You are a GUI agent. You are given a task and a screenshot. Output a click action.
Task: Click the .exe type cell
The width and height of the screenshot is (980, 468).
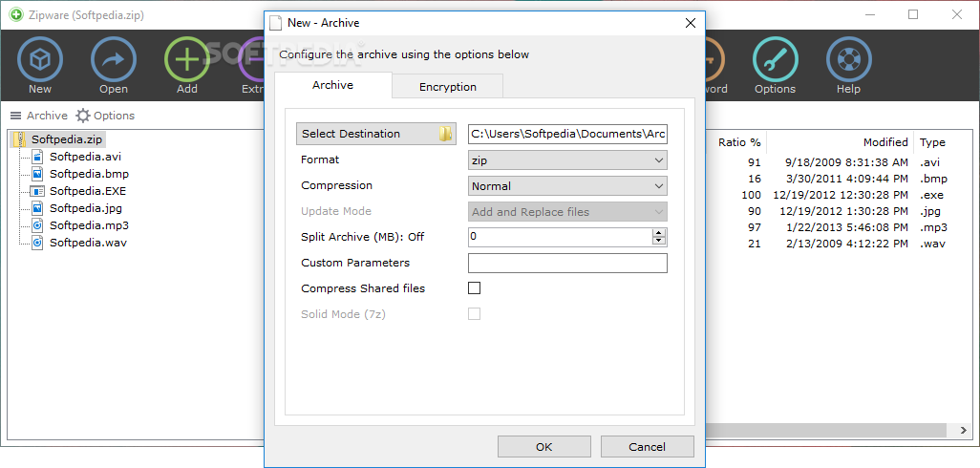pyautogui.click(x=930, y=195)
